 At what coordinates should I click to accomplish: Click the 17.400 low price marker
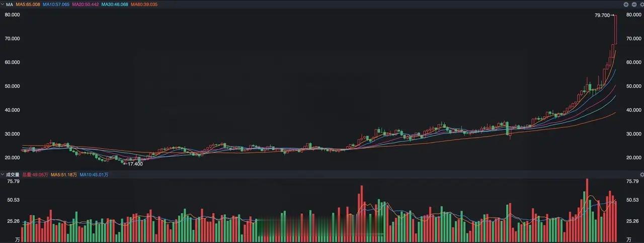click(x=133, y=163)
